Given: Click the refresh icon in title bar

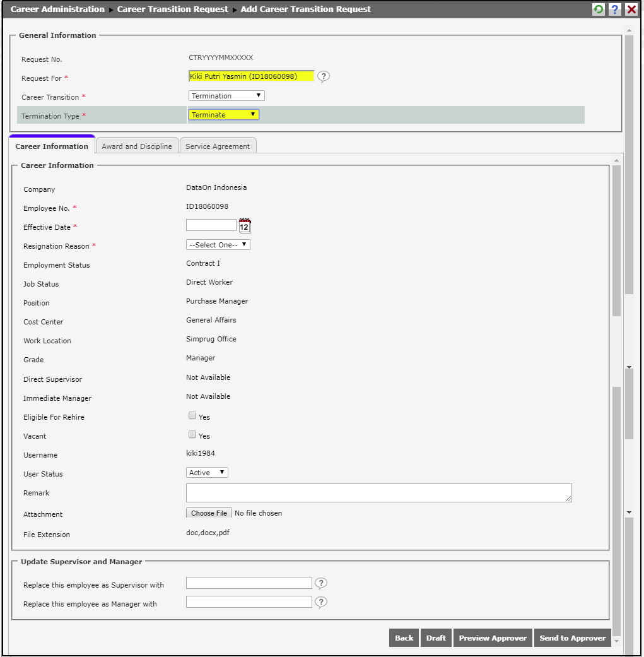Looking at the screenshot, I should point(598,9).
